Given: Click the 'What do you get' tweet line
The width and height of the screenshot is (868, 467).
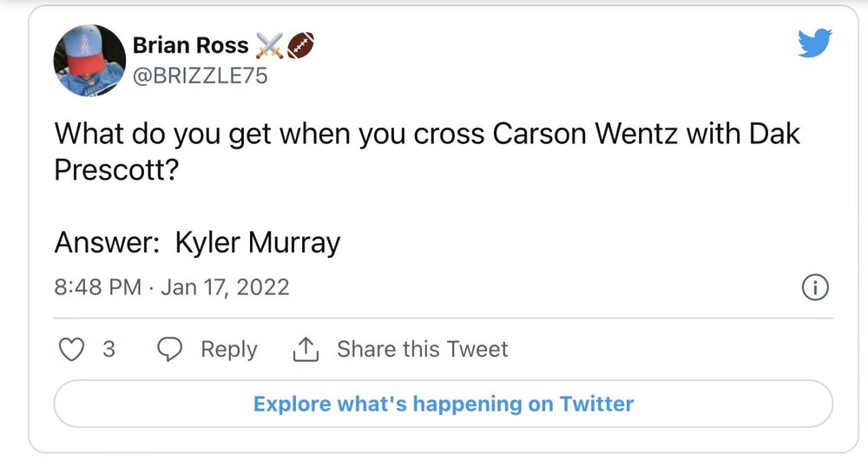Looking at the screenshot, I should [260, 134].
